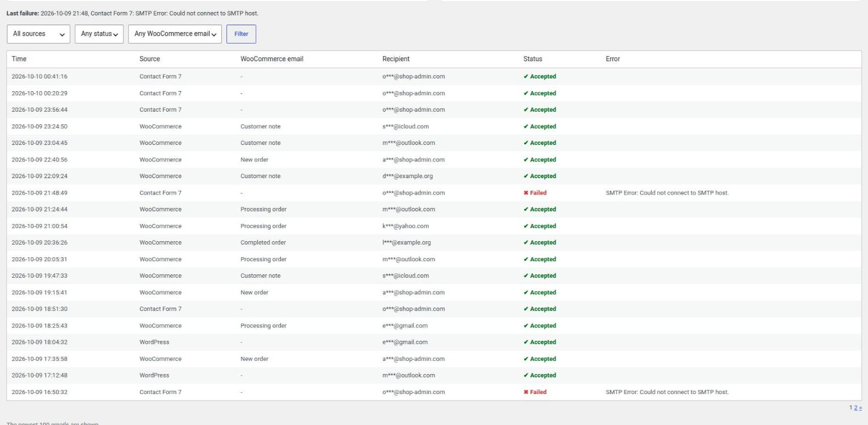Viewport: 868px width, 425px height.
Task: Click New order in the 22:40:56 row
Action: tap(255, 159)
